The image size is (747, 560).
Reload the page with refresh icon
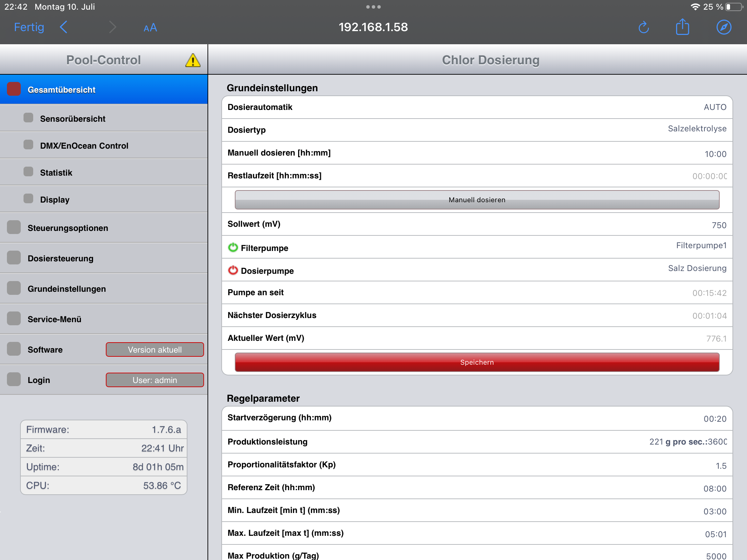pyautogui.click(x=644, y=27)
